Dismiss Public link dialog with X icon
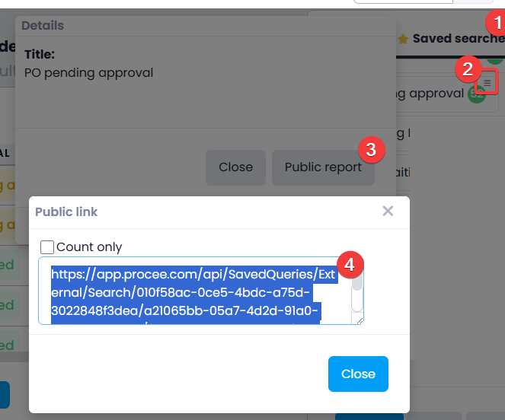The width and height of the screenshot is (505, 420). tap(388, 212)
